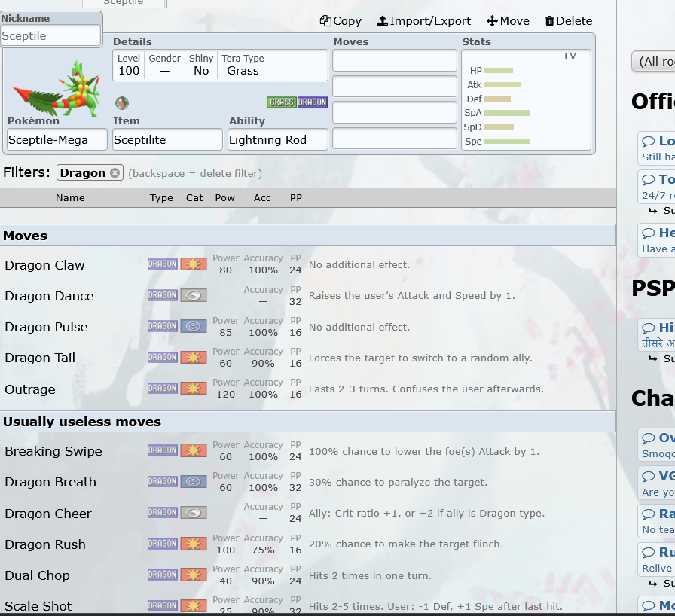Select the move Dragon Tail
This screenshot has width=675, height=616.
pos(308,358)
